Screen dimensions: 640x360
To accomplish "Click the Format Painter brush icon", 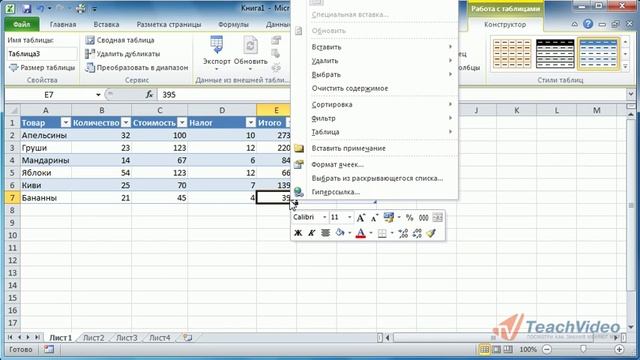I will (431, 233).
